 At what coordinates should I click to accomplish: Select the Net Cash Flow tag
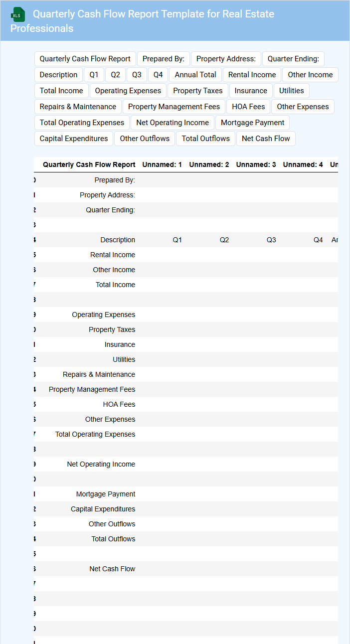(266, 139)
